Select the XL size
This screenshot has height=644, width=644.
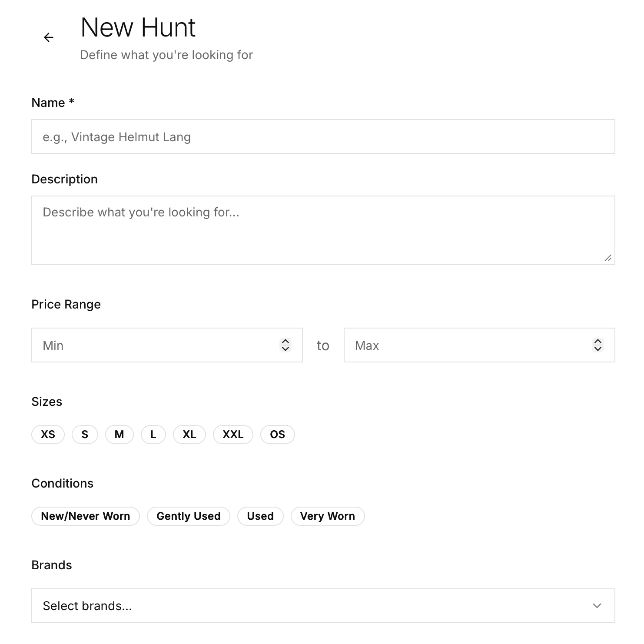click(x=189, y=434)
